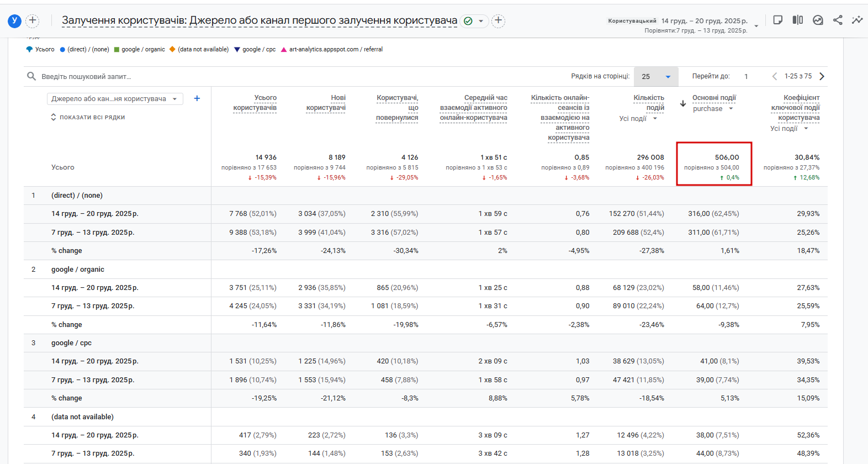
Task: Click the descending sort arrow by Основні події
Action: click(x=683, y=103)
